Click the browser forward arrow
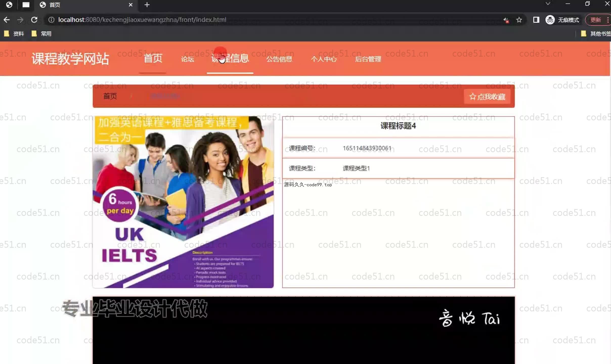This screenshot has width=611, height=364. pos(20,20)
